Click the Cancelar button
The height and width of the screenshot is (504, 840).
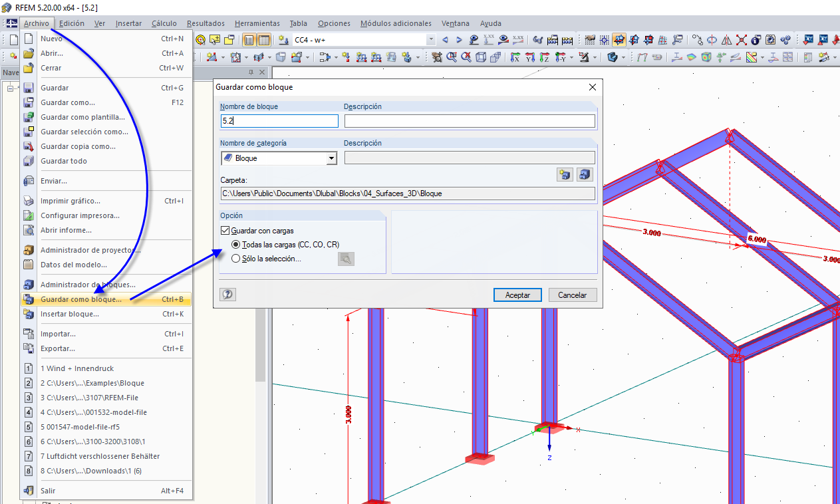[x=572, y=295]
